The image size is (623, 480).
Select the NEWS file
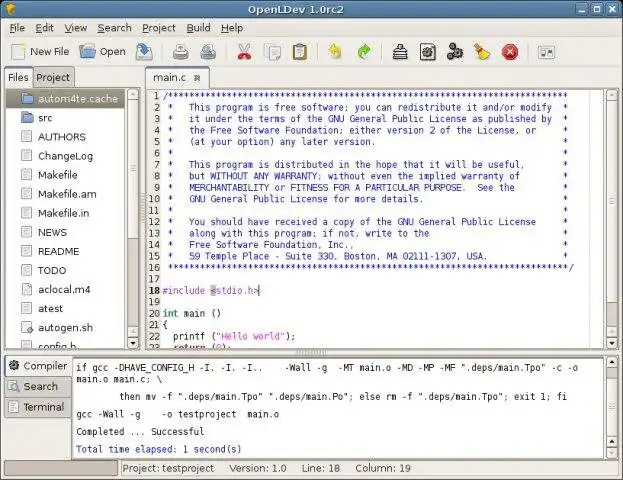(66, 232)
